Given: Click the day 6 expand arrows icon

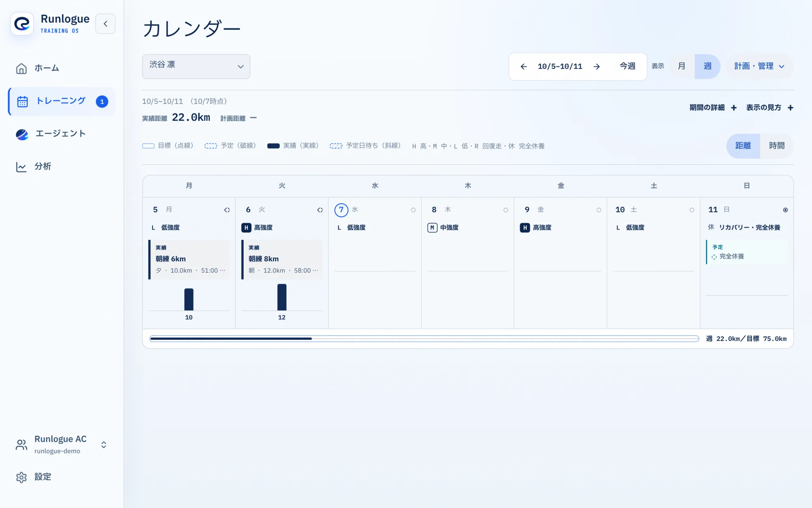Looking at the screenshot, I should point(320,210).
